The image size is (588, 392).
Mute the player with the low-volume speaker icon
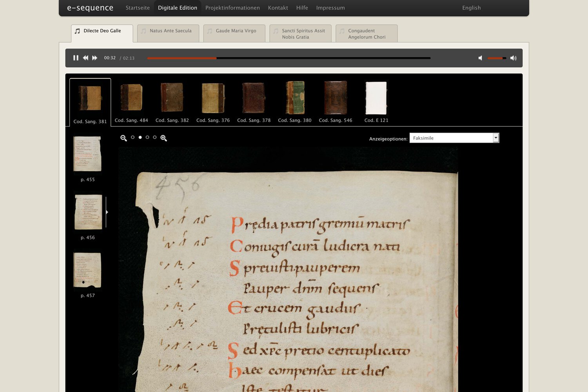[480, 58]
